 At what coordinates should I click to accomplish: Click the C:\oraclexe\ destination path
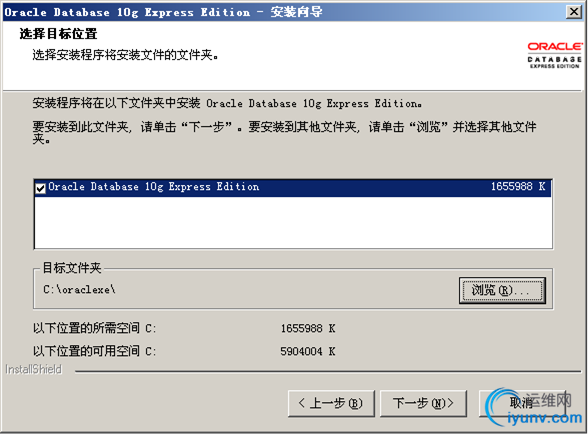click(79, 290)
